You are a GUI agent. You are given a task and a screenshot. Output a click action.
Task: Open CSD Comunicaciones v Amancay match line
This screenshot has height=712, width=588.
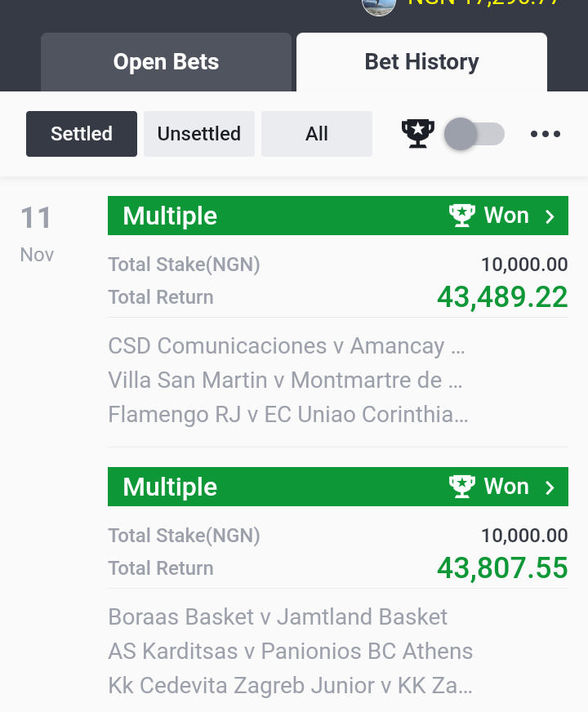[x=287, y=346]
